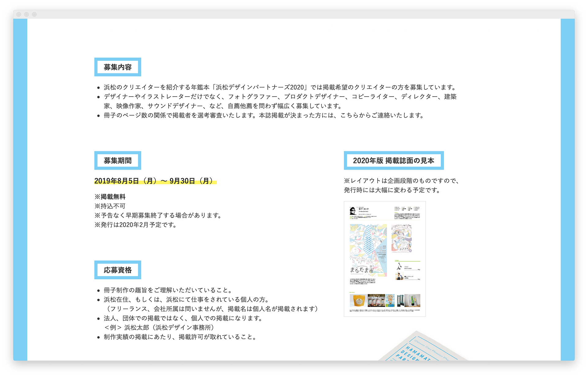
Task: Click the portrait photo of 宮下ヨシヲ
Action: (353, 211)
